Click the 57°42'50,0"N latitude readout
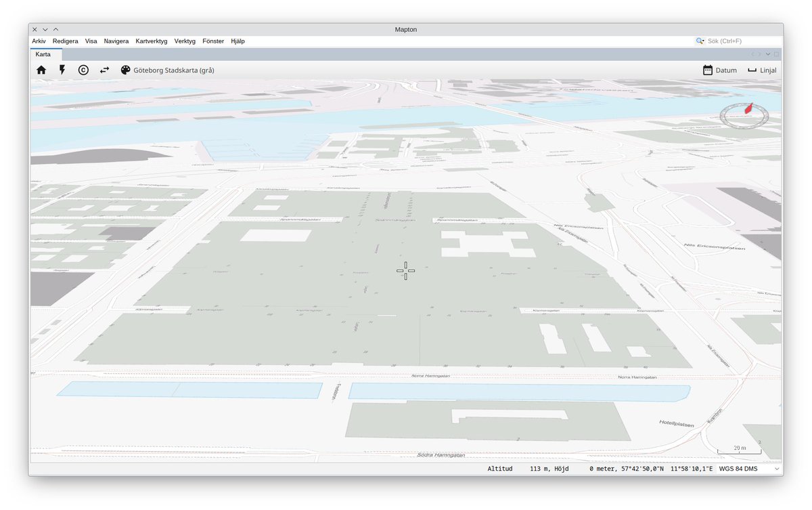The height and width of the screenshot is (510, 812). [x=642, y=469]
